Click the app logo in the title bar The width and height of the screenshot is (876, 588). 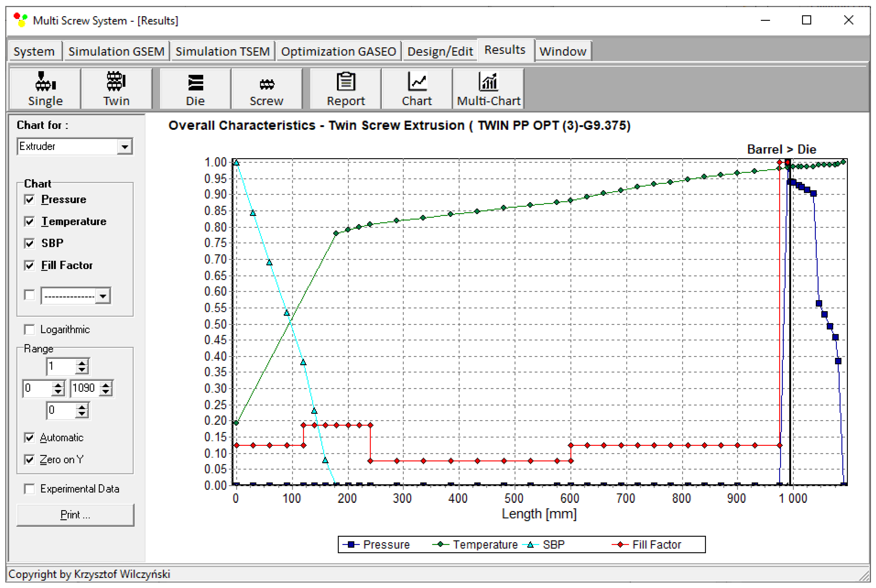pyautogui.click(x=20, y=20)
